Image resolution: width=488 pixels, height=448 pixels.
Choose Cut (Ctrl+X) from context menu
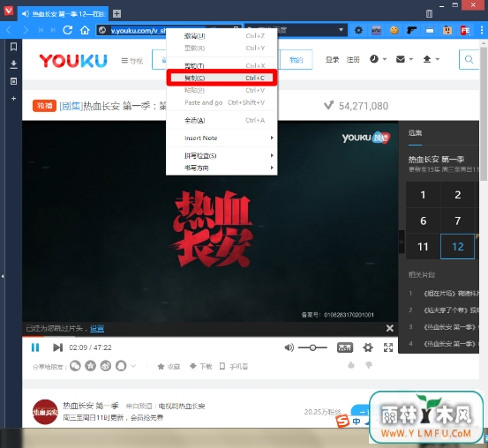[x=221, y=65]
